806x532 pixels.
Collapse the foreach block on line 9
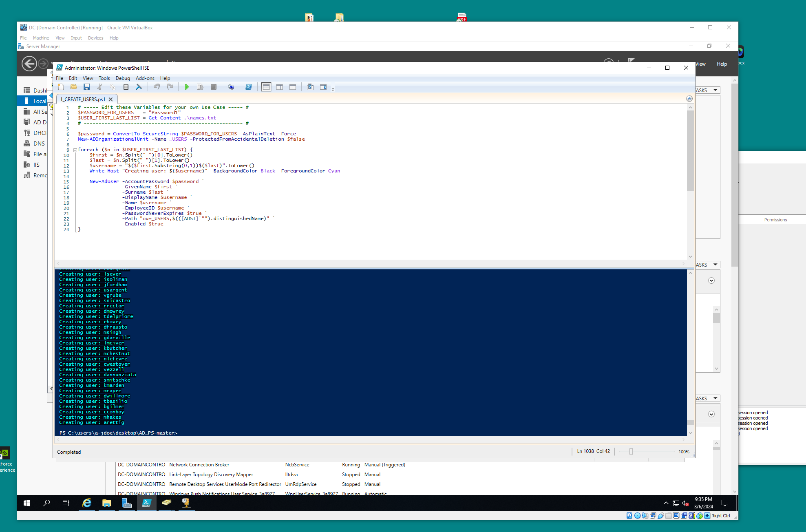pos(75,150)
